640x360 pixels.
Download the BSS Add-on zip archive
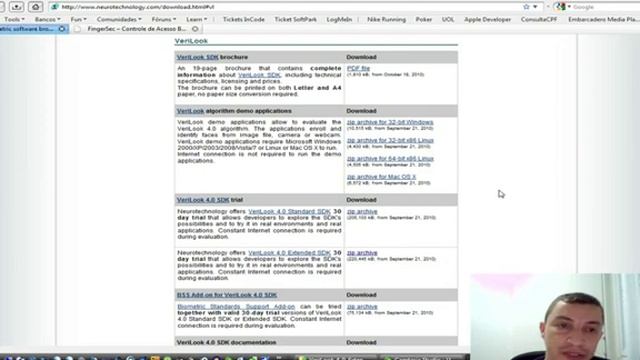coord(362,307)
